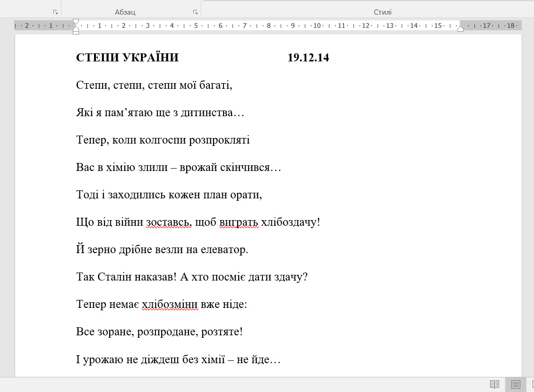Click the heading СТЕПИ УКРАЇНИ

[128, 58]
